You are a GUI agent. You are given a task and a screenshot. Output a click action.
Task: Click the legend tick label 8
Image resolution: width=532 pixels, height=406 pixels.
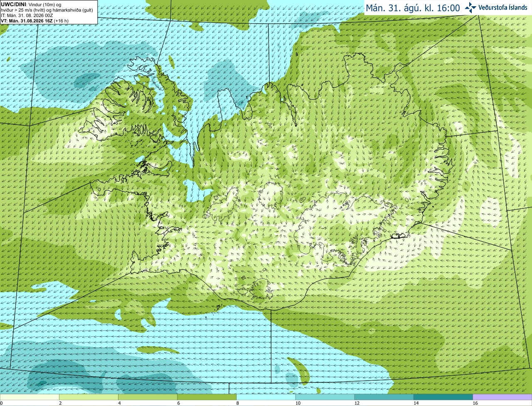[238, 403]
